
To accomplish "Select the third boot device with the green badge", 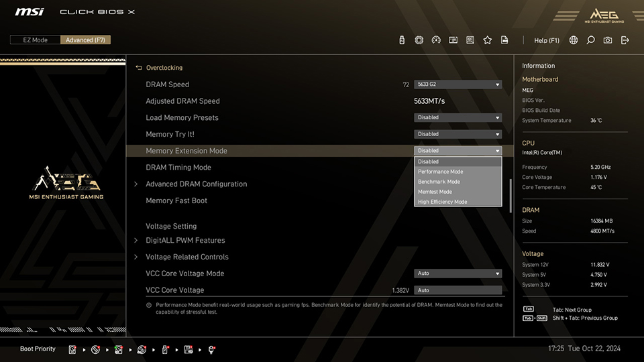I will coord(119,349).
